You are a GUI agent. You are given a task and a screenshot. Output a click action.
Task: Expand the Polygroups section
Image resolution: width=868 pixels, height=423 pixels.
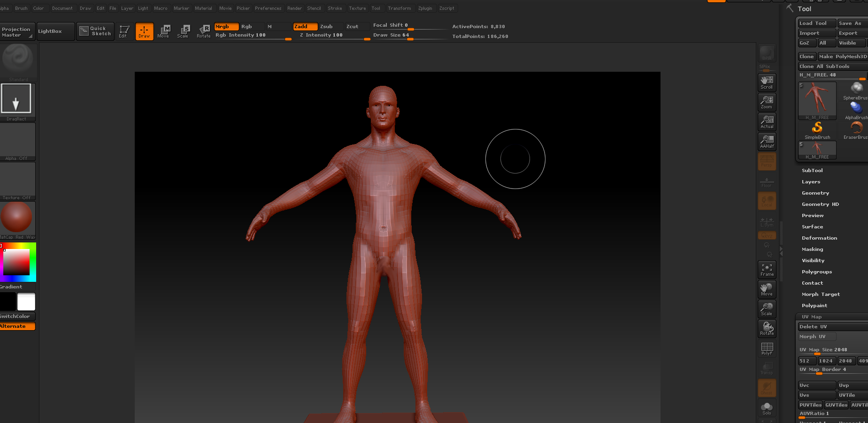(816, 272)
